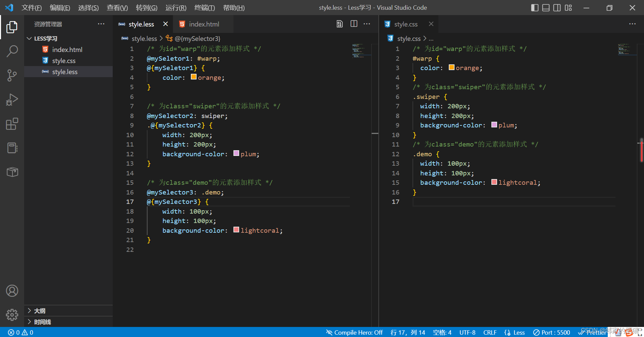Change the CRLF line ending

490,332
